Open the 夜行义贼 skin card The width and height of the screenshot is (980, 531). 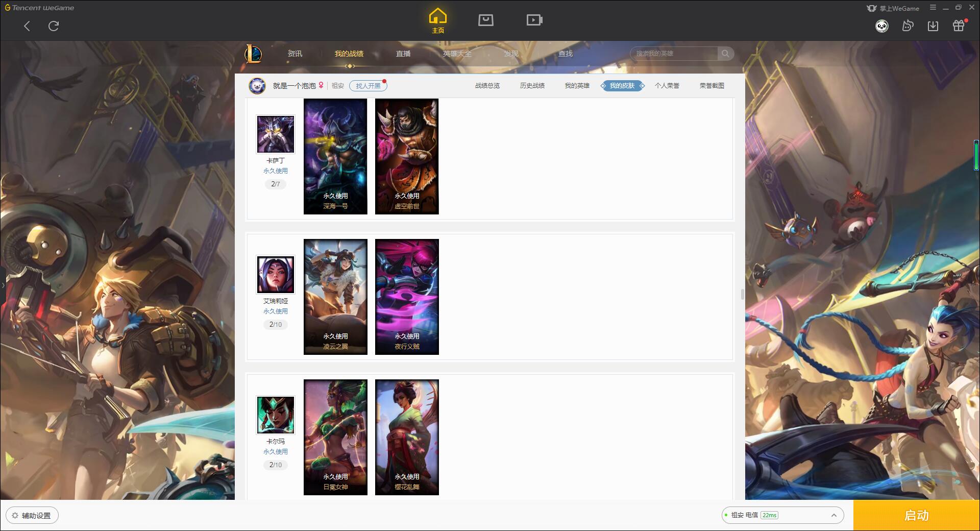point(407,297)
